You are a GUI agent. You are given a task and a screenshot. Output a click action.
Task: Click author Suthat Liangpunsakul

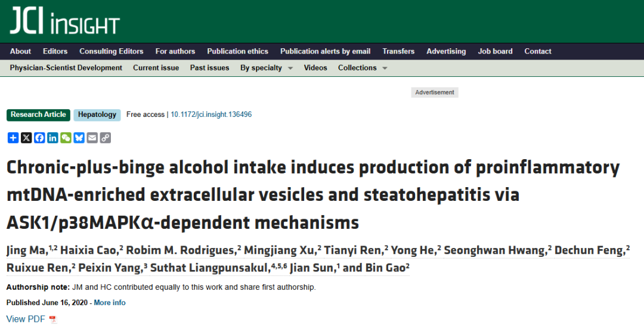point(210,268)
